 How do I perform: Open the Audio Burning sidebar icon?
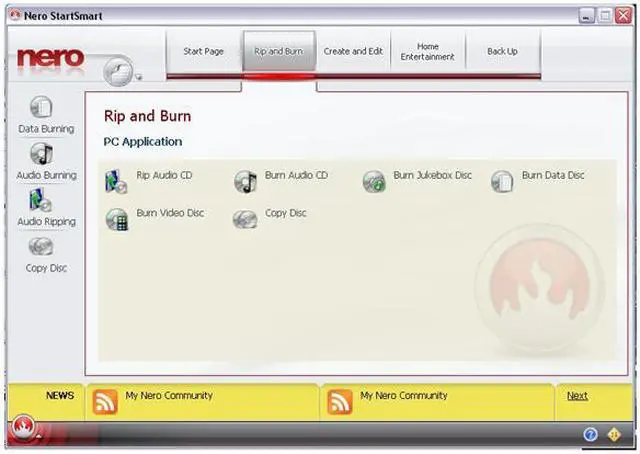pos(41,154)
